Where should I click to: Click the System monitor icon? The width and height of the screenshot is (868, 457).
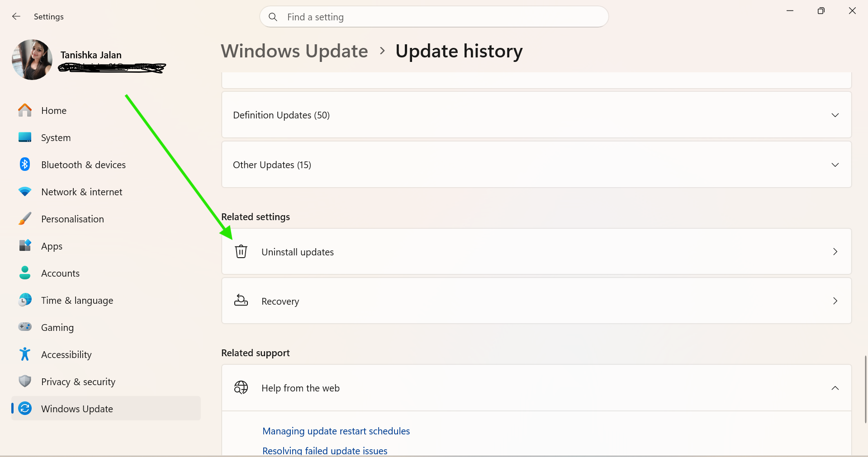[x=25, y=137]
